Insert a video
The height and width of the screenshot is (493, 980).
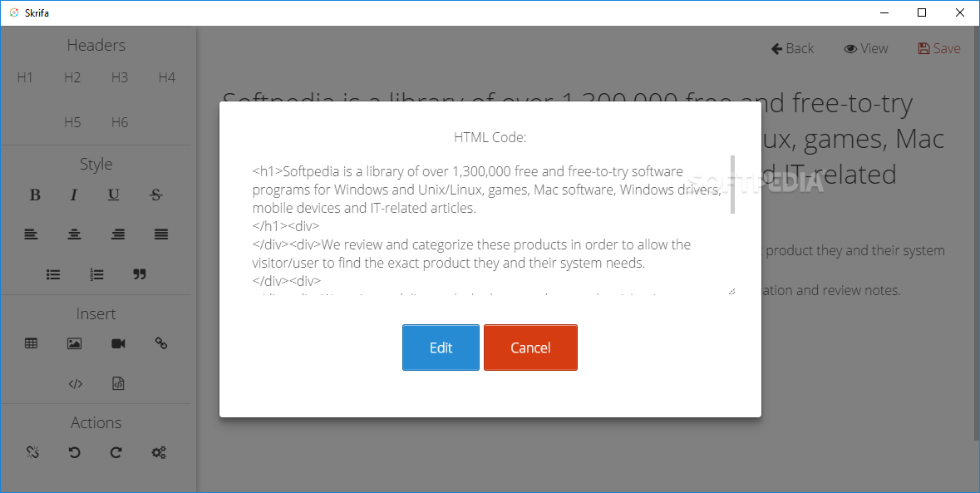[x=118, y=343]
